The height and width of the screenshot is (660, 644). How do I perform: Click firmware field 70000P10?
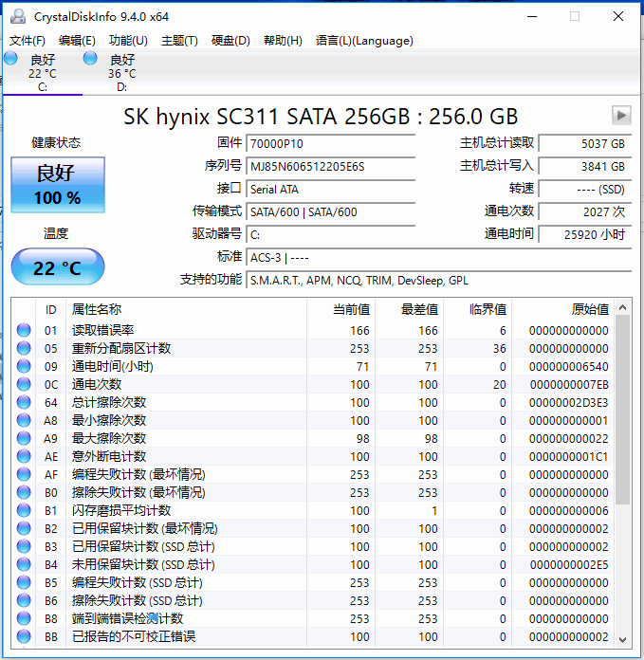coord(331,143)
